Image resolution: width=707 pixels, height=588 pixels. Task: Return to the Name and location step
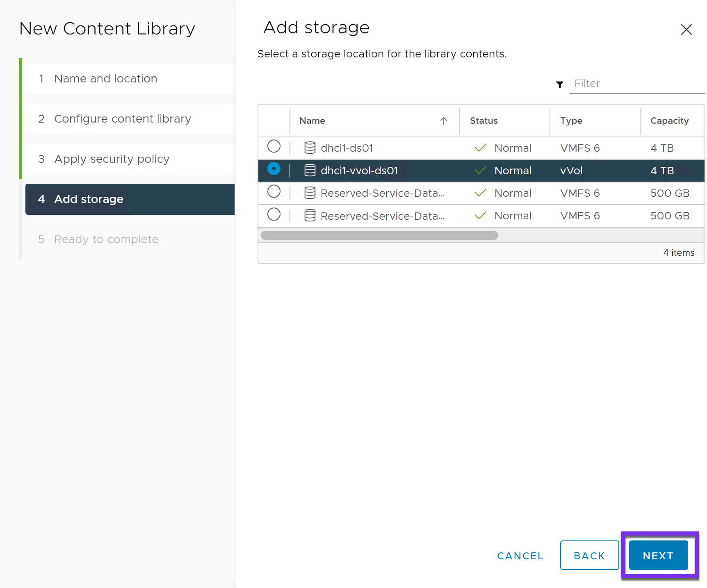click(105, 78)
